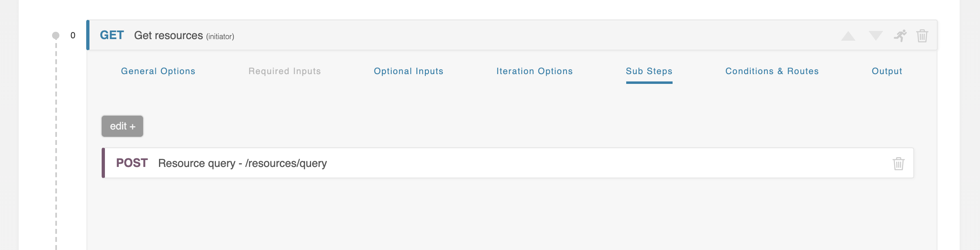Select the Optional Inputs tab
Image resolution: width=980 pixels, height=250 pixels.
click(408, 71)
